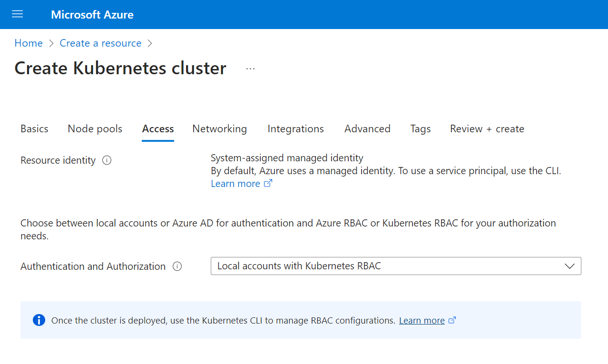
Task: Open the Authentication and Authorization dropdown
Action: coord(569,266)
